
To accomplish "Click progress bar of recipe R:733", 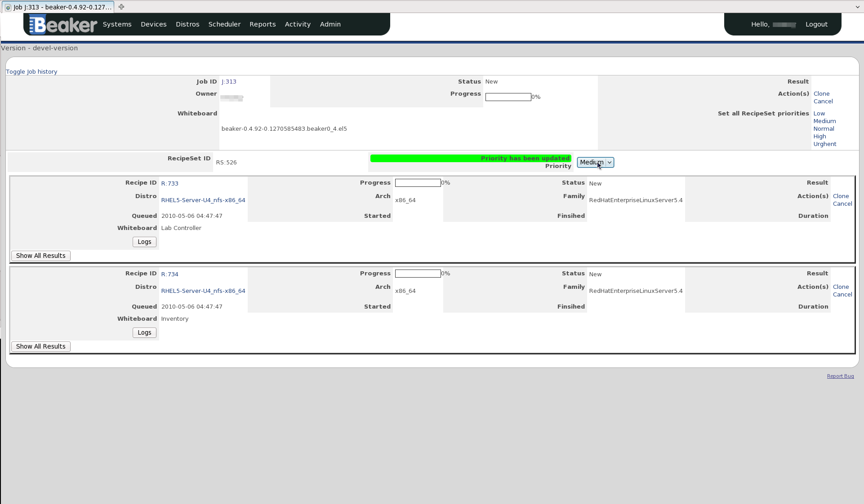I will 418,183.
